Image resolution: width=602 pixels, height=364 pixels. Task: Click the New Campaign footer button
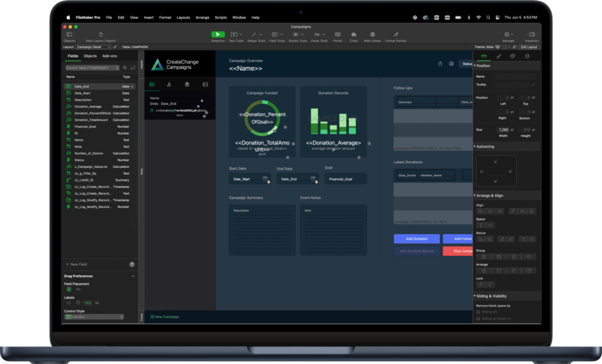tap(165, 317)
